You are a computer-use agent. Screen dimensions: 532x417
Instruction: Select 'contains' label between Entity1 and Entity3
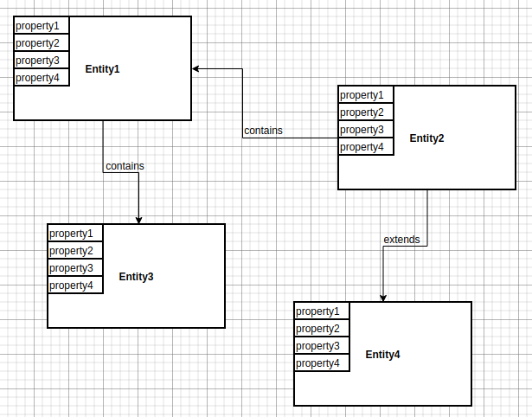[x=125, y=165]
